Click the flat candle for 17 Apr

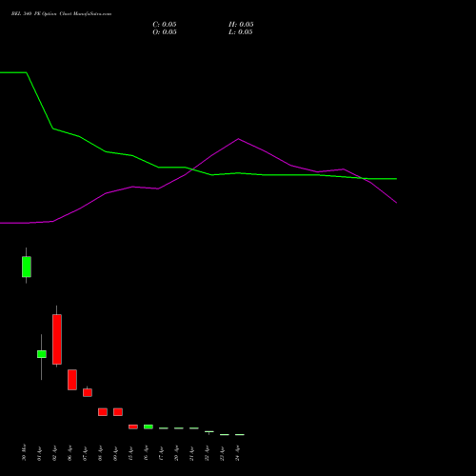tap(164, 428)
